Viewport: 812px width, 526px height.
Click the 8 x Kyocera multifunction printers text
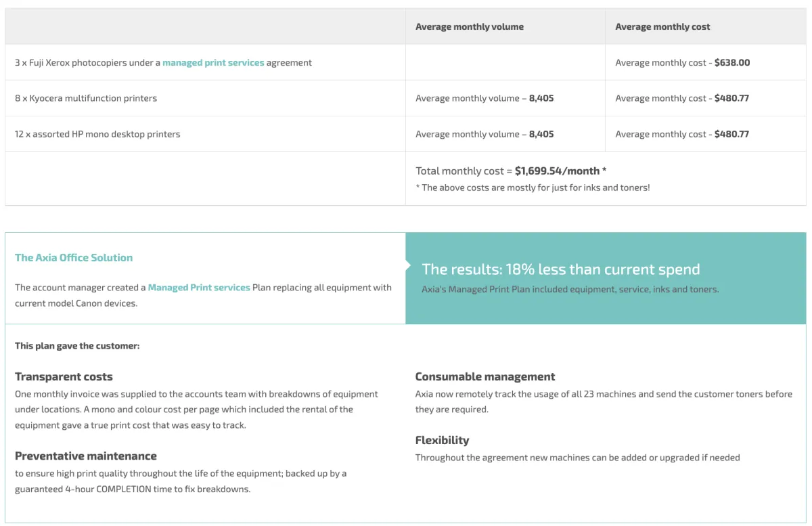tap(86, 98)
